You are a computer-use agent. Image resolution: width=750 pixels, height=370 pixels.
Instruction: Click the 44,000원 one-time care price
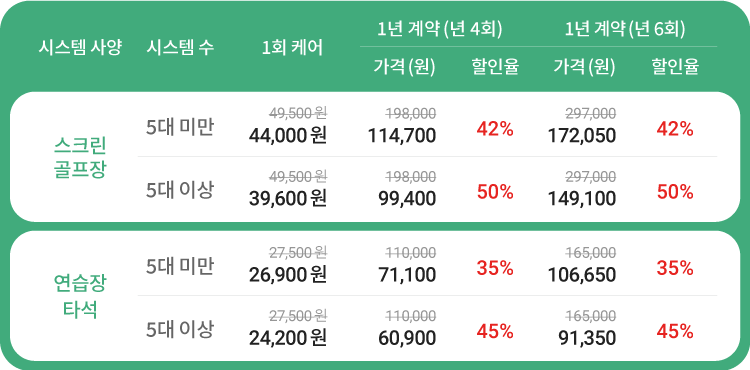[x=287, y=136]
